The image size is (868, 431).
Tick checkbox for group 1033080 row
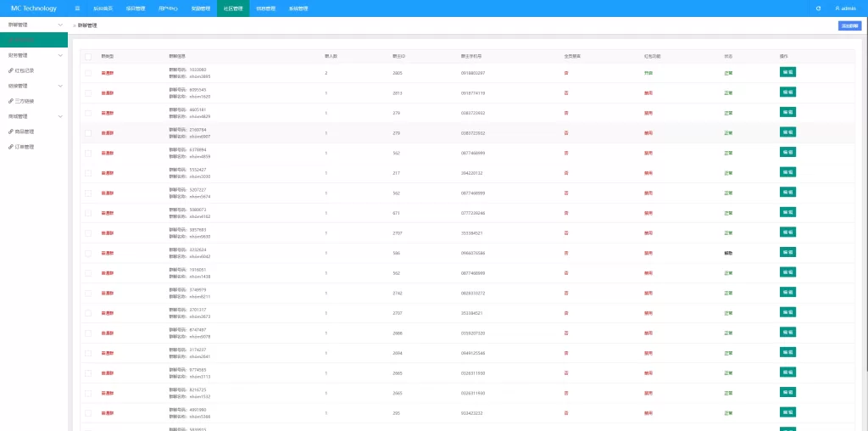click(88, 73)
